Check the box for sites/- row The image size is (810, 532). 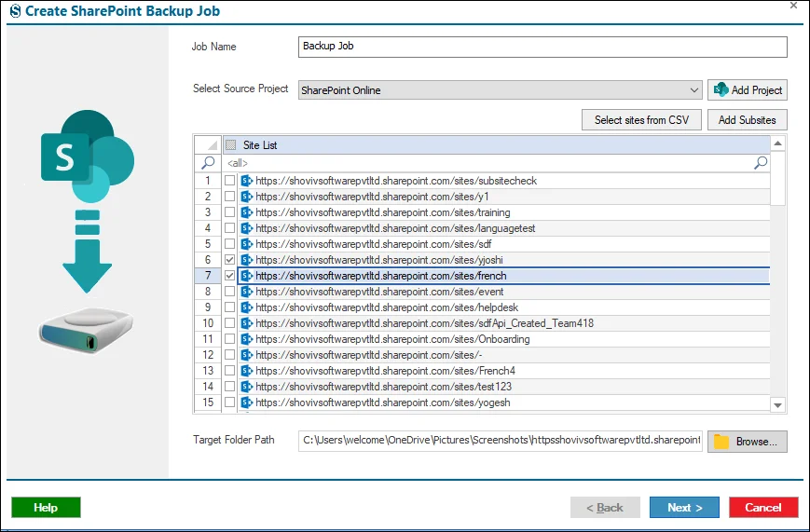(x=230, y=355)
